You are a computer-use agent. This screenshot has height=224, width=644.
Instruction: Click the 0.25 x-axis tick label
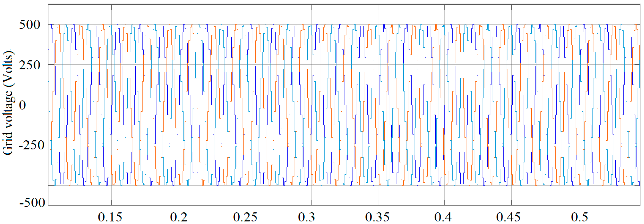(245, 217)
